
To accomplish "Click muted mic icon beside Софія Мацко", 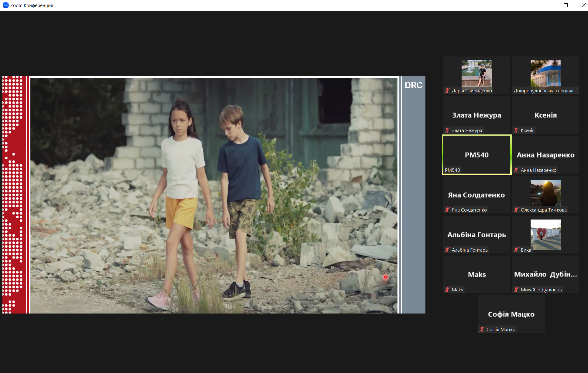I will (482, 329).
